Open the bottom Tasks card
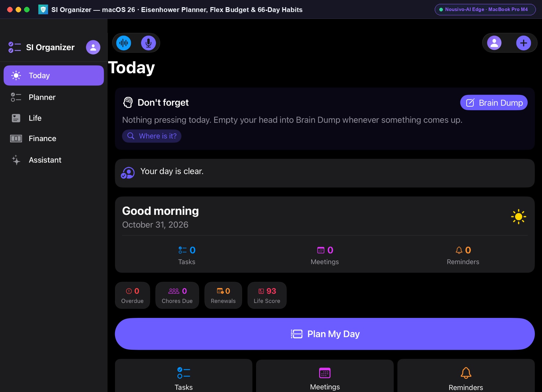The image size is (542, 392). pyautogui.click(x=184, y=376)
